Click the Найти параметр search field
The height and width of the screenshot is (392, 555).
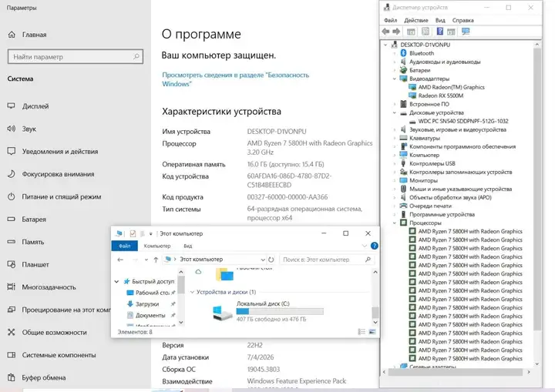coord(76,57)
